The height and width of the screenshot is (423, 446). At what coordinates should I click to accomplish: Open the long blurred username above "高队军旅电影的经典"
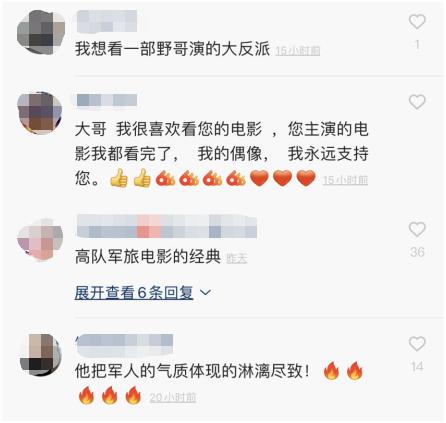(x=167, y=226)
